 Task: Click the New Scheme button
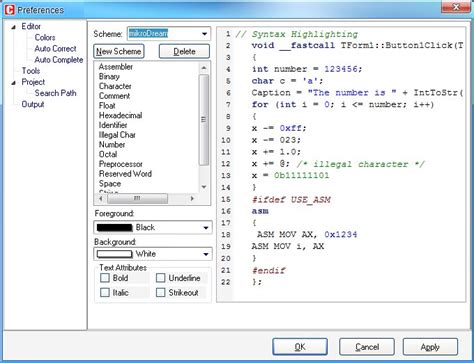pos(119,51)
